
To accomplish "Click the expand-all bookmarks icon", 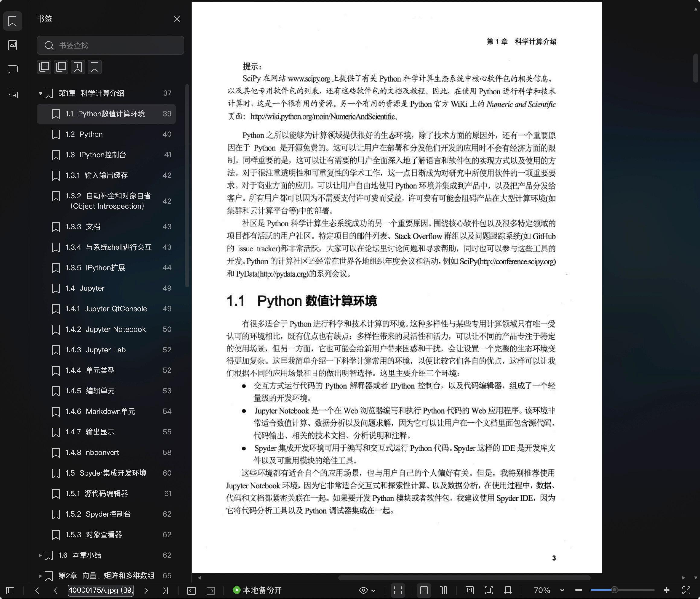I will [44, 67].
